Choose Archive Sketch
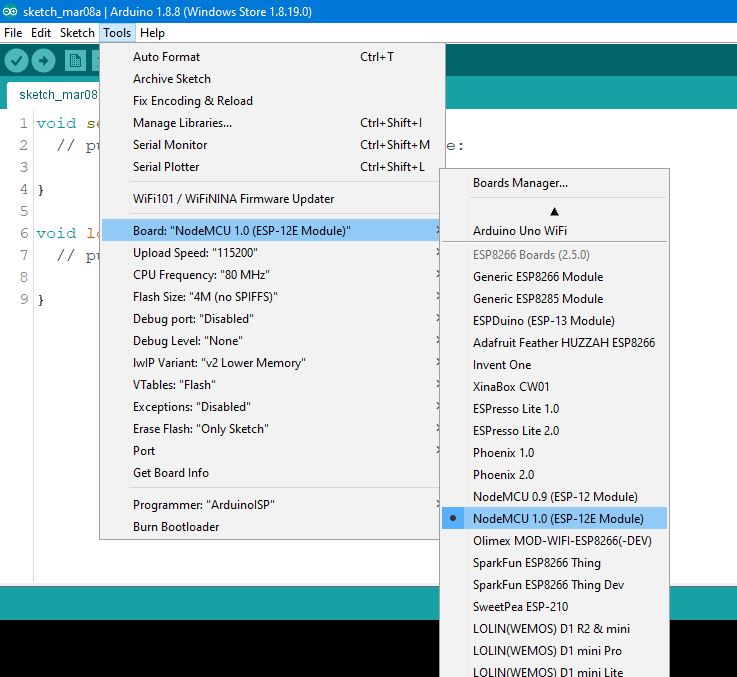 pyautogui.click(x=271, y=79)
